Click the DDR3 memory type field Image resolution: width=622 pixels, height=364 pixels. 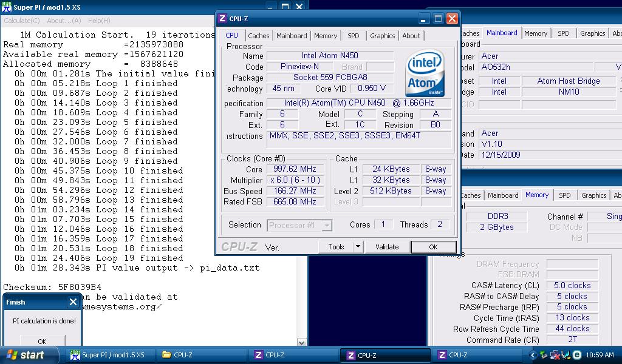point(497,216)
